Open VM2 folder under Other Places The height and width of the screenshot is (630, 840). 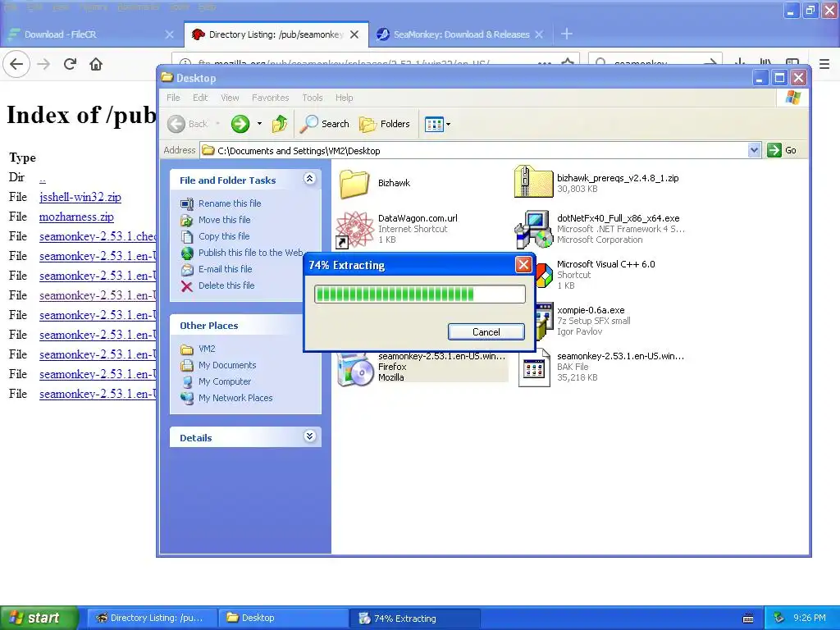(207, 349)
